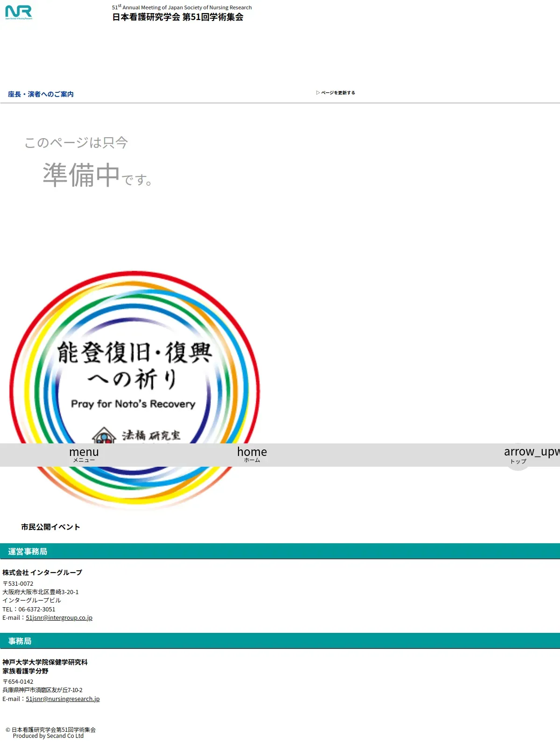The width and height of the screenshot is (560, 743).
Task: Click the copyright line 日本看護研究学会第51回学術集会
Action: tap(50, 730)
